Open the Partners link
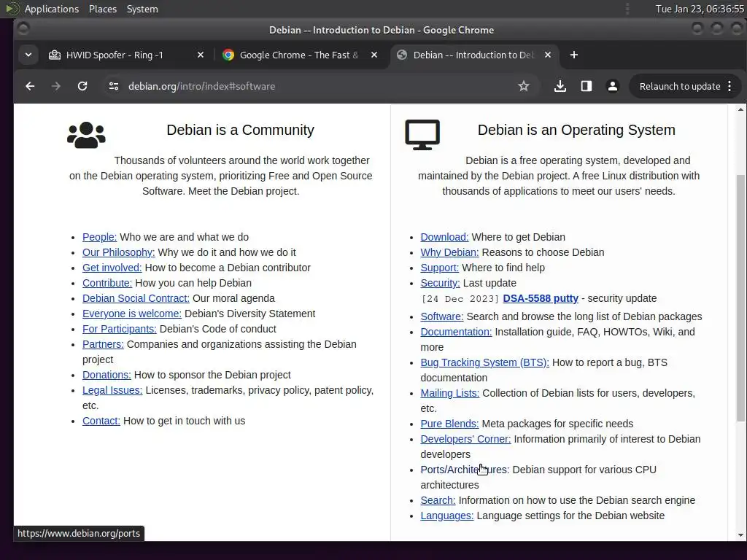The width and height of the screenshot is (747, 560). pyautogui.click(x=103, y=344)
